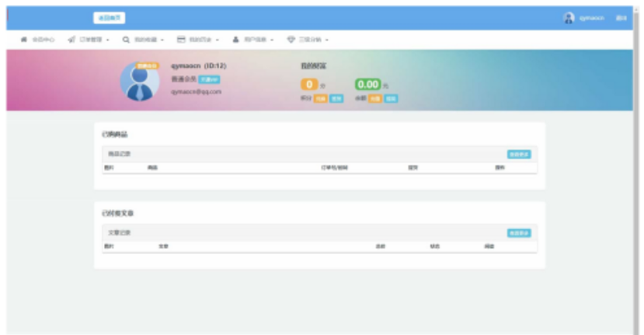Click the wallet card icon in the nav bar

pos(181,39)
